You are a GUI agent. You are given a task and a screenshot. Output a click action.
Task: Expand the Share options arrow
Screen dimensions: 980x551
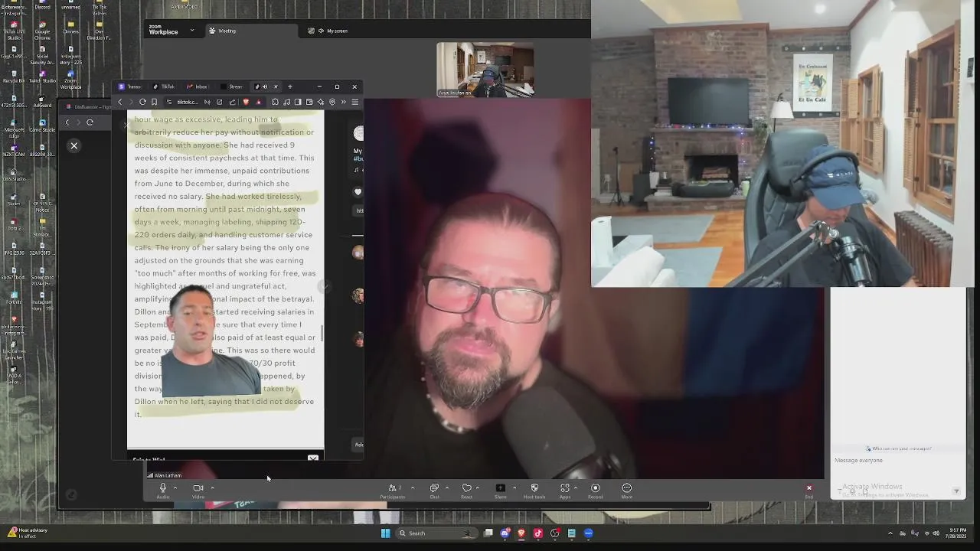pyautogui.click(x=514, y=488)
